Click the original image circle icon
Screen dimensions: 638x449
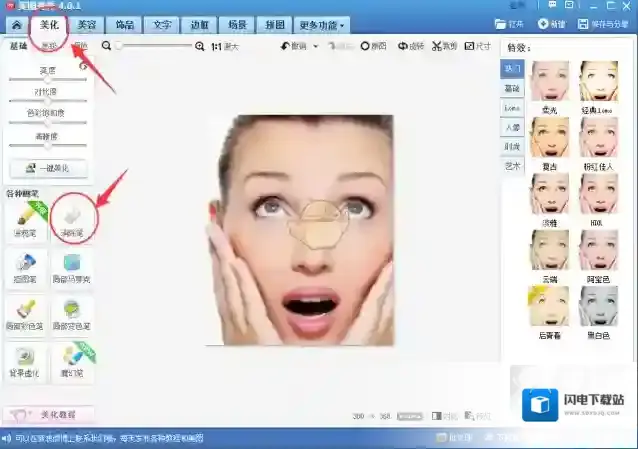(x=365, y=46)
